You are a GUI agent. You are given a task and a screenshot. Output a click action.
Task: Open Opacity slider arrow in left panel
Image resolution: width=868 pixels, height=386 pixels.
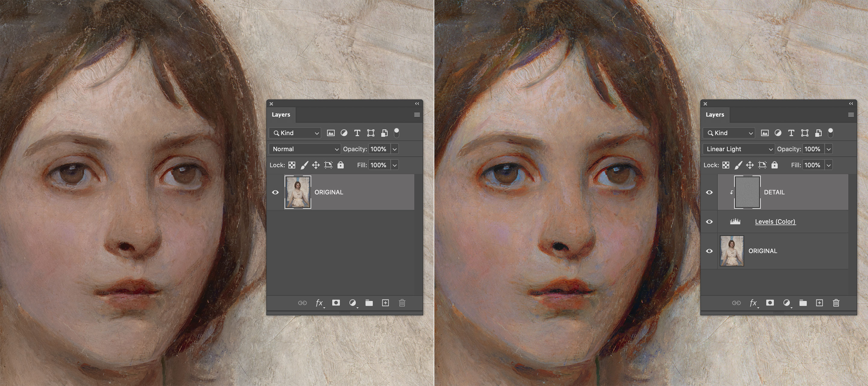[x=395, y=149]
